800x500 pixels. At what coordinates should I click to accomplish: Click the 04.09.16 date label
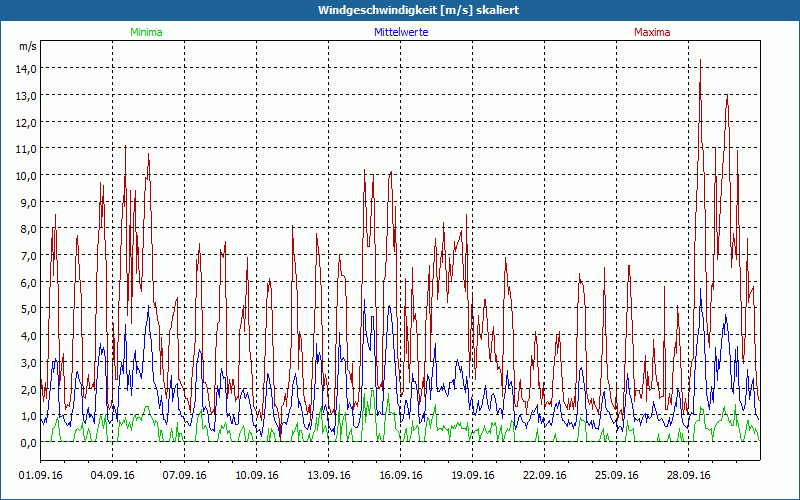coord(113,475)
